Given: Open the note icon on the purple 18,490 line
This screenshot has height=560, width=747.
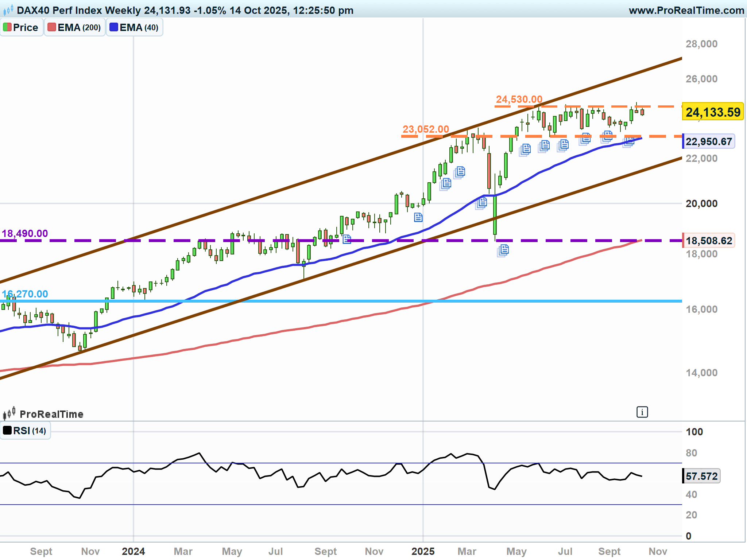Looking at the screenshot, I should coord(347,239).
